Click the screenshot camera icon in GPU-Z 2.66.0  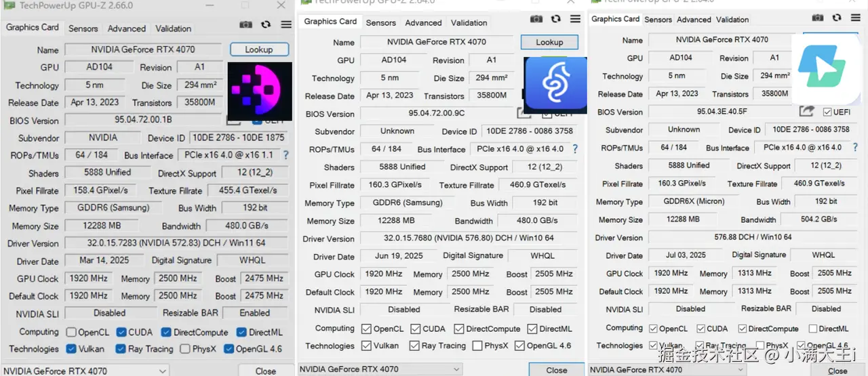pyautogui.click(x=245, y=25)
